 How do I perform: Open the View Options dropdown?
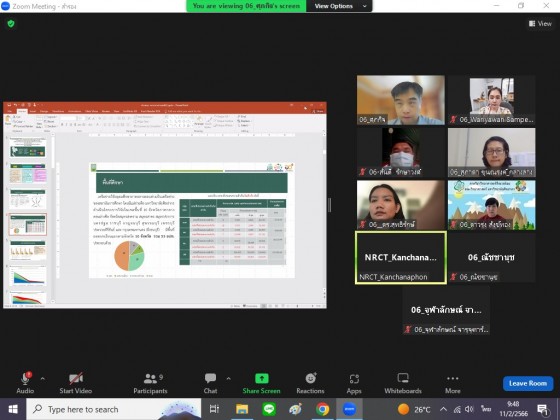pos(339,6)
